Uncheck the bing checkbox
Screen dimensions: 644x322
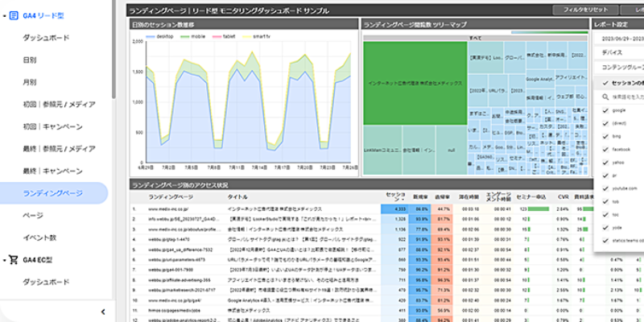pos(605,136)
